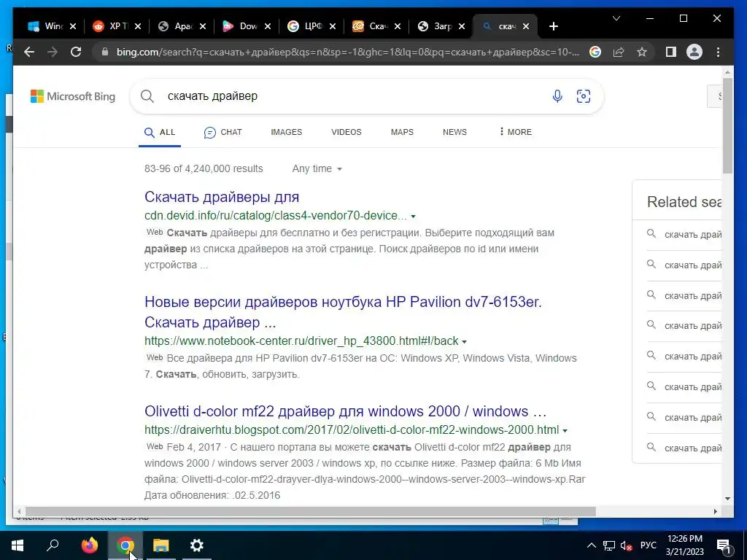Click the search magnifier in Bing box
747x560 pixels.
tap(147, 96)
